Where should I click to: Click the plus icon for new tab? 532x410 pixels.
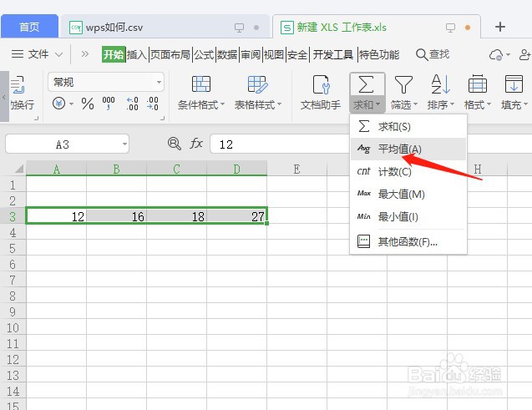pos(500,27)
